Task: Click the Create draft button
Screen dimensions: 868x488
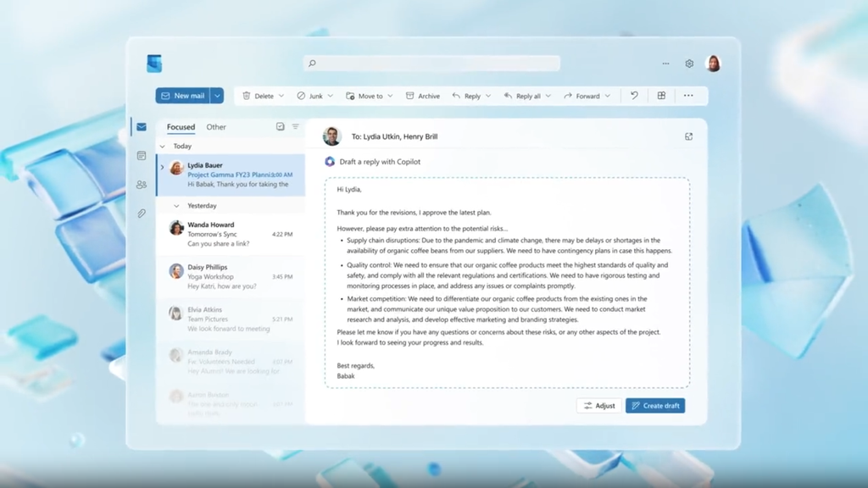Action: point(655,406)
